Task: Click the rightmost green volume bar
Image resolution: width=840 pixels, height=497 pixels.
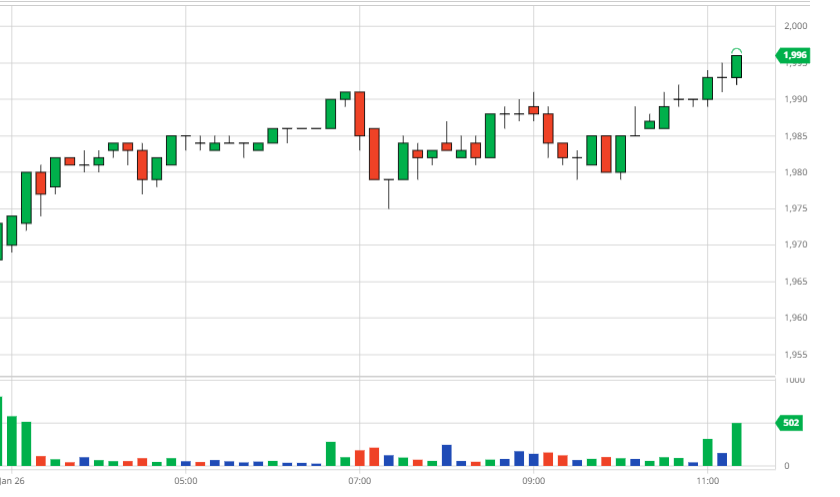Action: click(x=737, y=445)
